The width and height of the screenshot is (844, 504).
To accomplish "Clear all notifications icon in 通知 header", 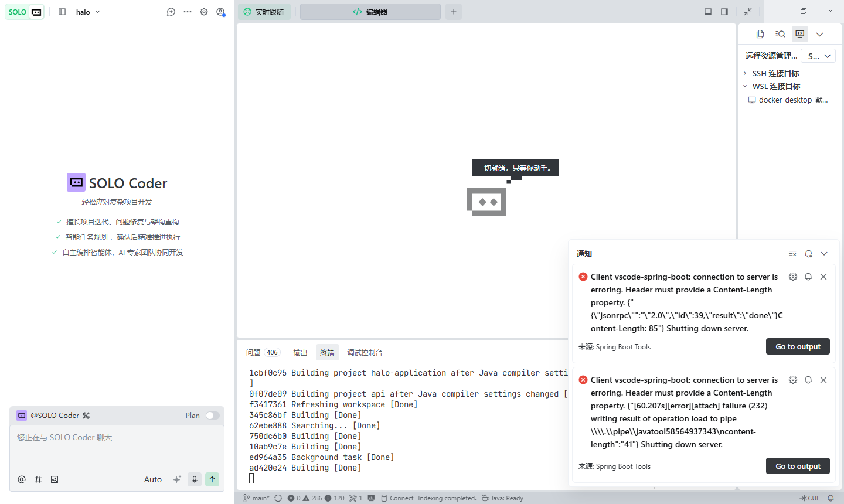I will click(792, 254).
